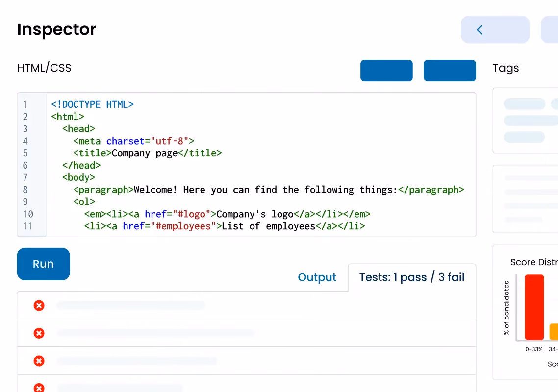Place cursor on the opening <head> tag
Image resolution: width=558 pixels, height=392 pixels.
[x=78, y=129]
